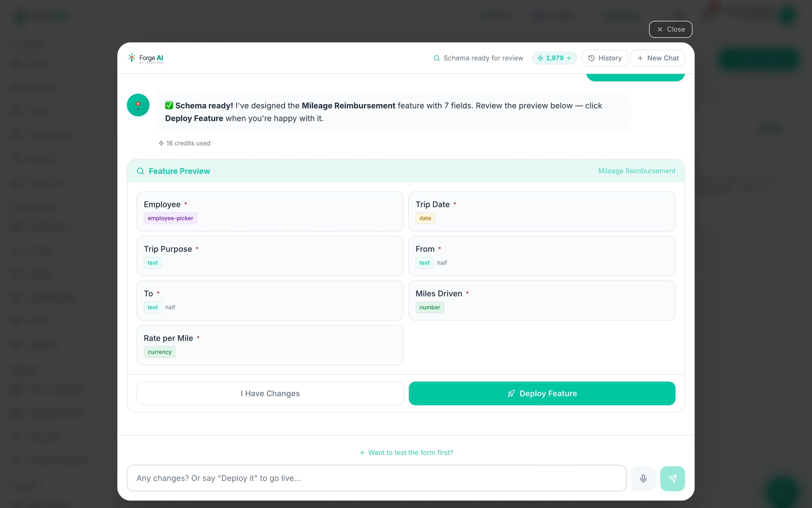Click the Employee field card
The height and width of the screenshot is (508, 812).
270,211
